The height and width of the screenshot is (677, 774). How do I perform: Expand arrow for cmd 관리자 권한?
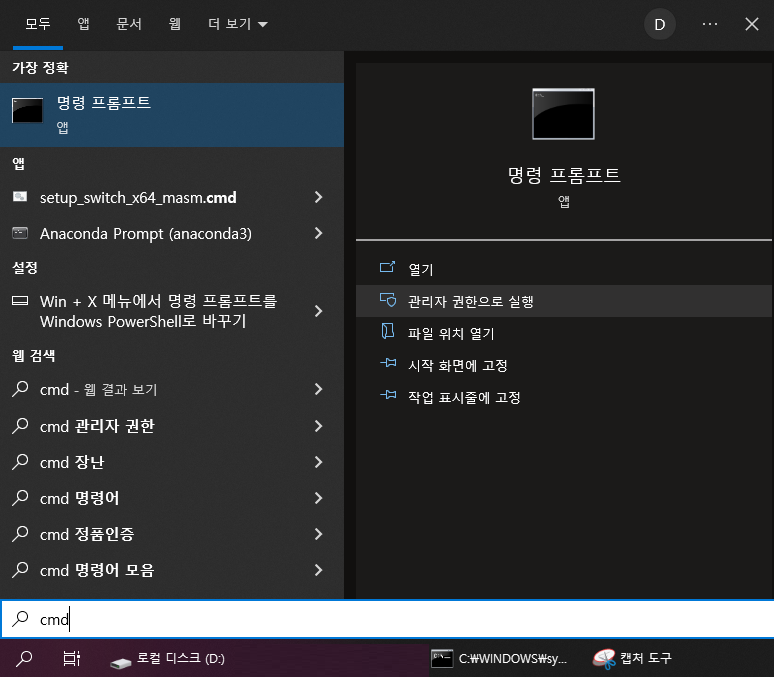point(318,426)
